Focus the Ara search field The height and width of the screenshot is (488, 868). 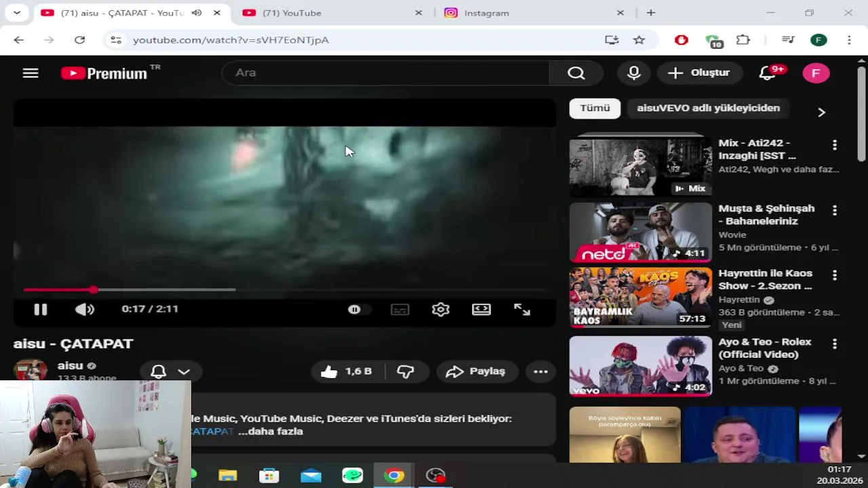[385, 73]
